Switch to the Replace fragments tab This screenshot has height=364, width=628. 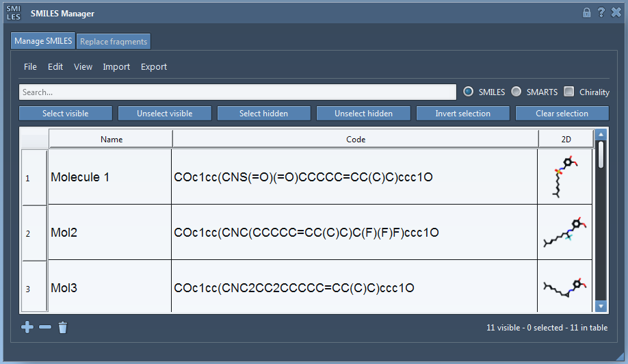coord(114,42)
